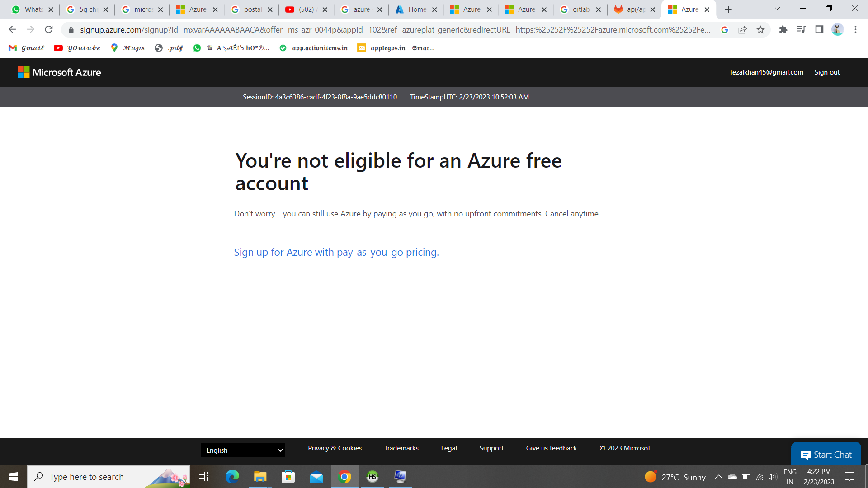Open the browser extensions puzzle icon
This screenshot has width=868, height=488.
pos(783,29)
